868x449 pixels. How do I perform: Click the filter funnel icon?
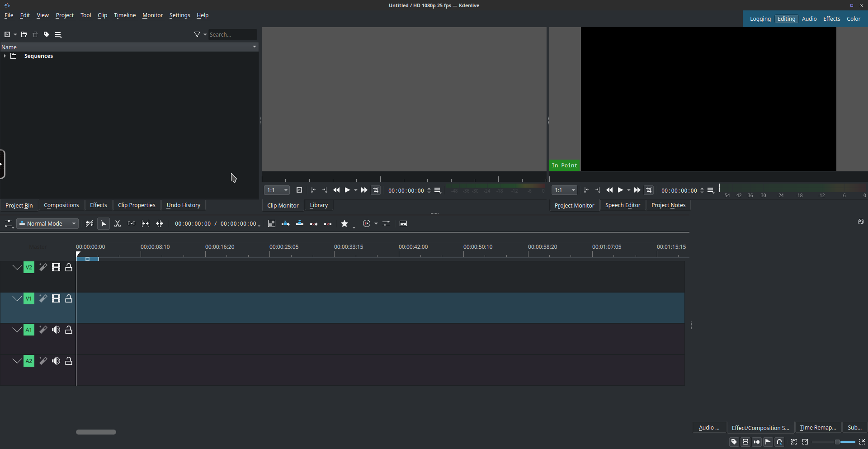coord(197,34)
